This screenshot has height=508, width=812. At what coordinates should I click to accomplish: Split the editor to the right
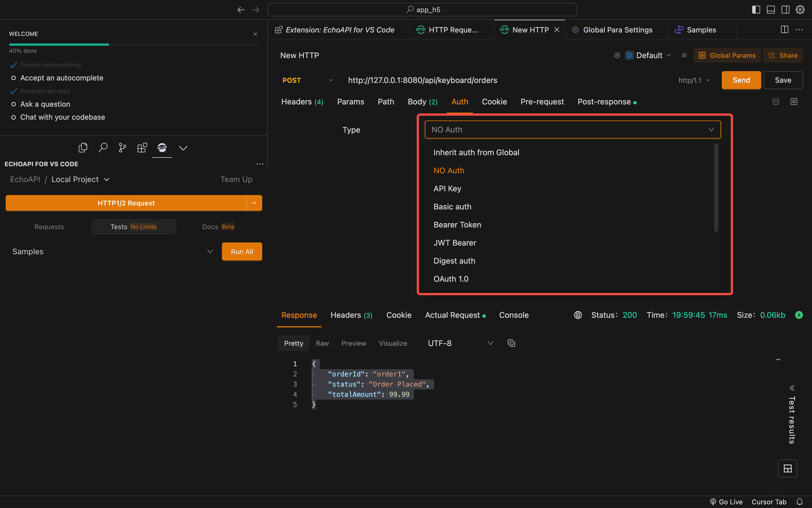784,30
